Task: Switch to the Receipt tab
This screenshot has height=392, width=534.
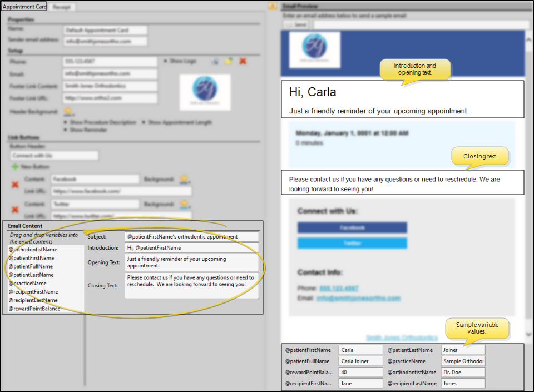Action: coord(61,7)
